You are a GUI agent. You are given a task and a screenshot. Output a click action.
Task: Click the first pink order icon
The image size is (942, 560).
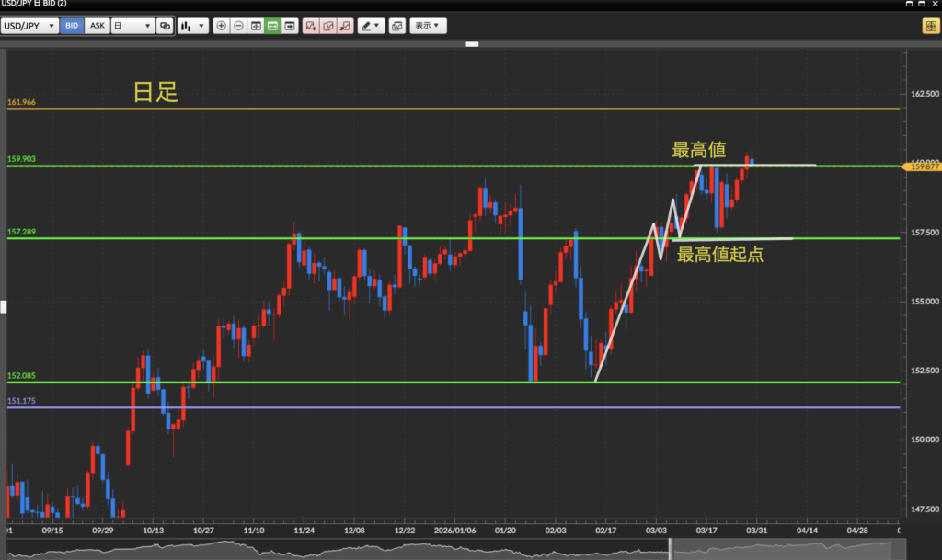click(x=312, y=26)
